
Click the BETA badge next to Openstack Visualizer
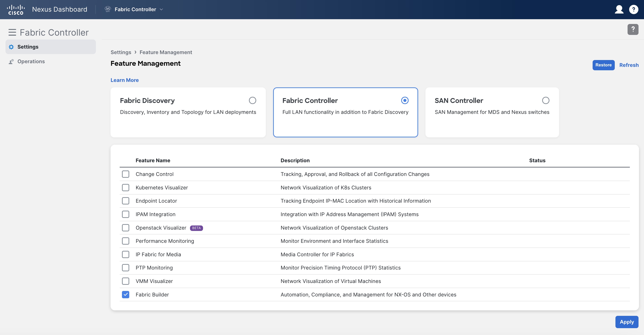coord(196,228)
